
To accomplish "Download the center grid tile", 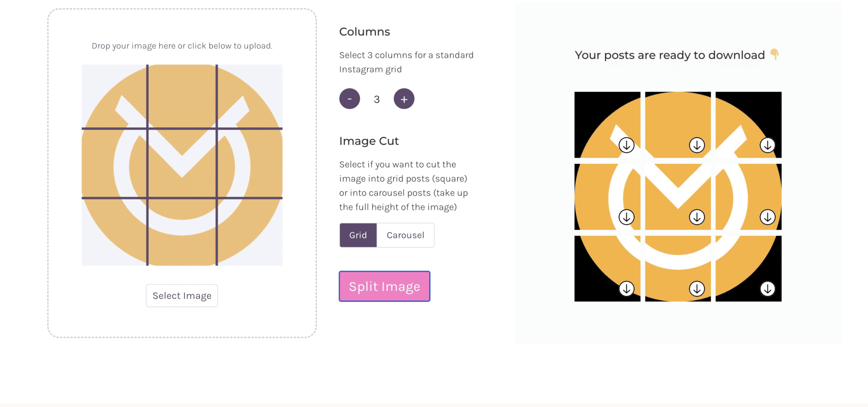I will (697, 217).
